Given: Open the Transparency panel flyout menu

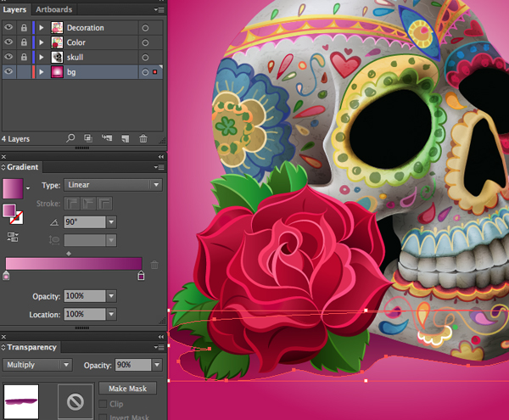Looking at the screenshot, I should click(x=159, y=347).
